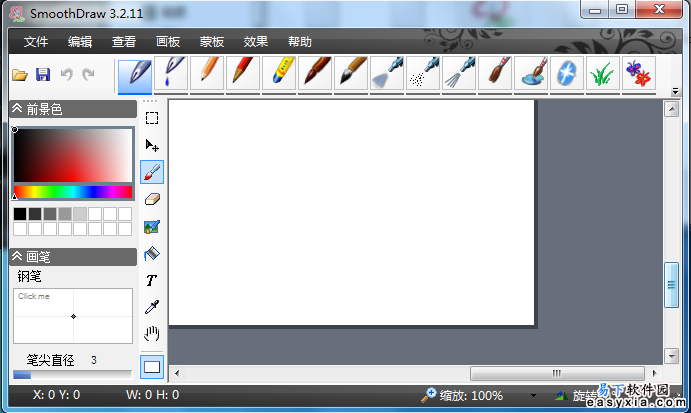Open the 编辑 menu
Screen dimensions: 691x413
(x=80, y=42)
